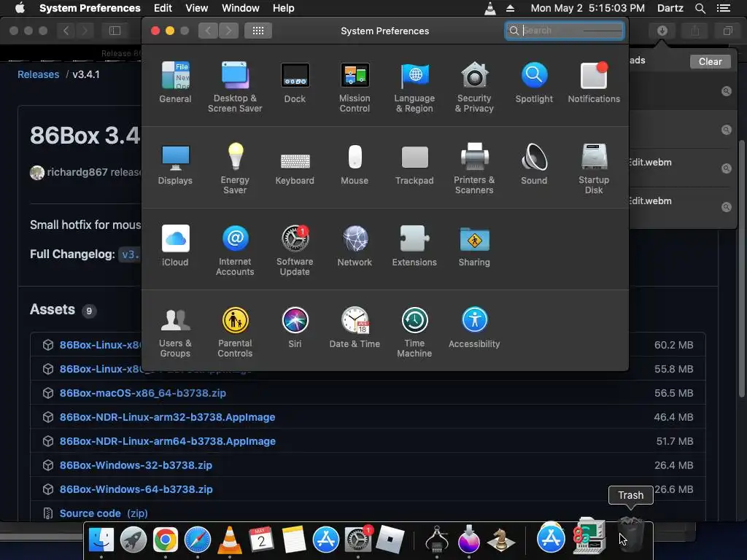The image size is (747, 560).
Task: Open the System Preferences app menu
Action: coord(90,8)
